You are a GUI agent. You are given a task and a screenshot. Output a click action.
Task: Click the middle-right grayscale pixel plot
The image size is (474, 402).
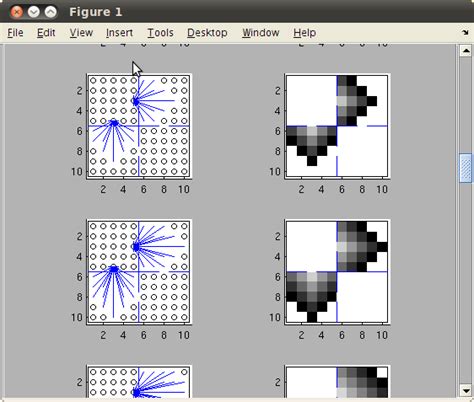click(x=337, y=272)
